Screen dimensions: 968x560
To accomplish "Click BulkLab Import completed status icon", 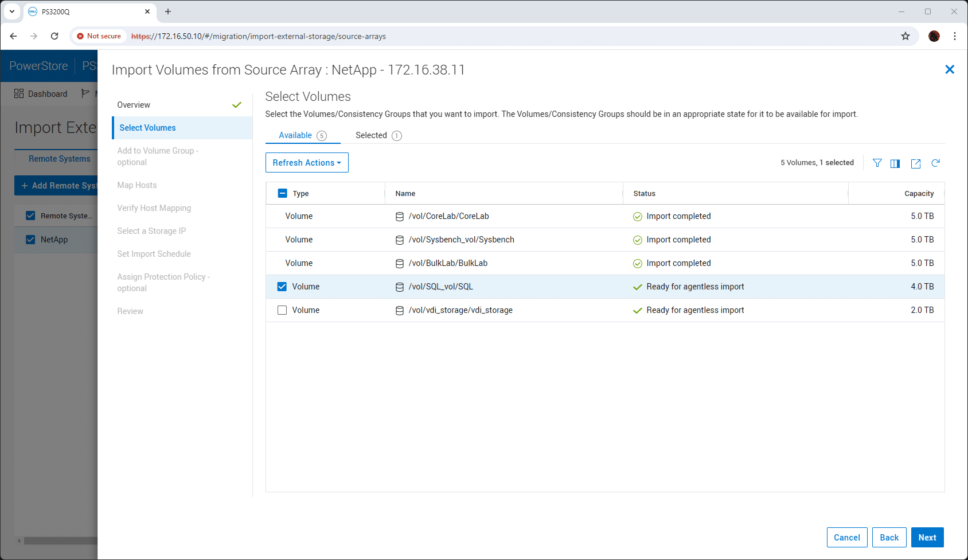I will (637, 264).
